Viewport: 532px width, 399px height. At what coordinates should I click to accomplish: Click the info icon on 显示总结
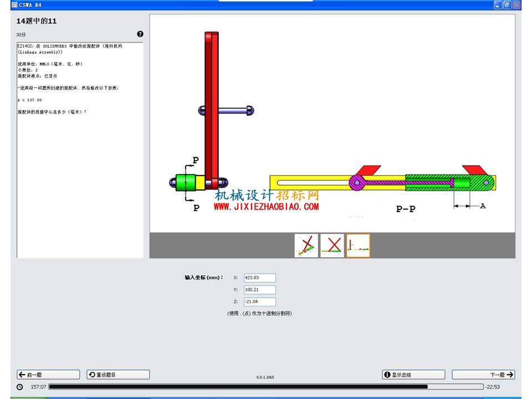coord(387,375)
